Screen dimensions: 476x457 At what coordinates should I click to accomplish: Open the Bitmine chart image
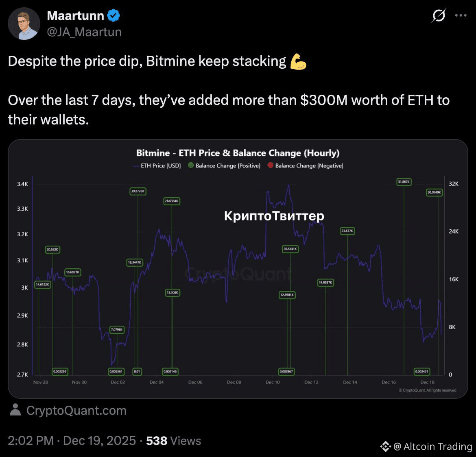pos(238,269)
